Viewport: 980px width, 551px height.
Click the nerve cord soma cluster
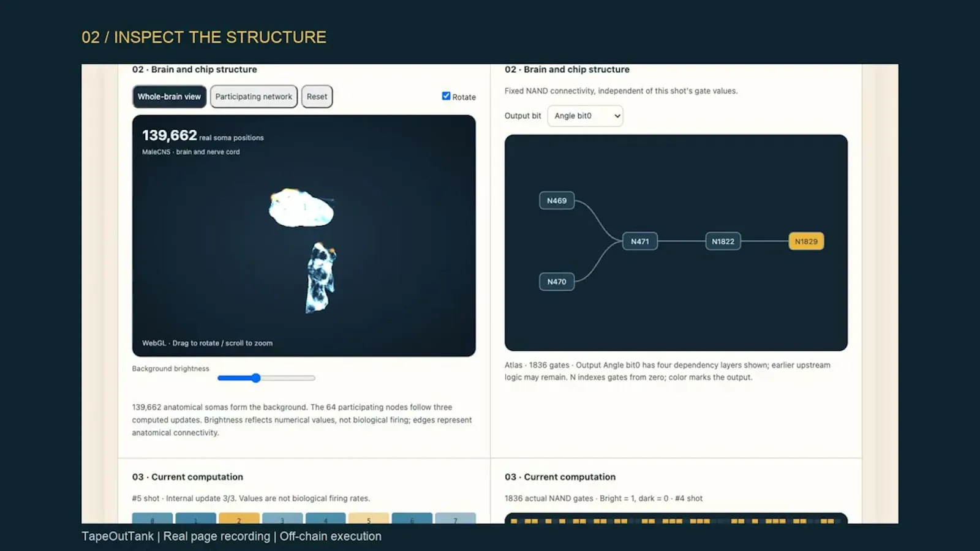[321, 277]
